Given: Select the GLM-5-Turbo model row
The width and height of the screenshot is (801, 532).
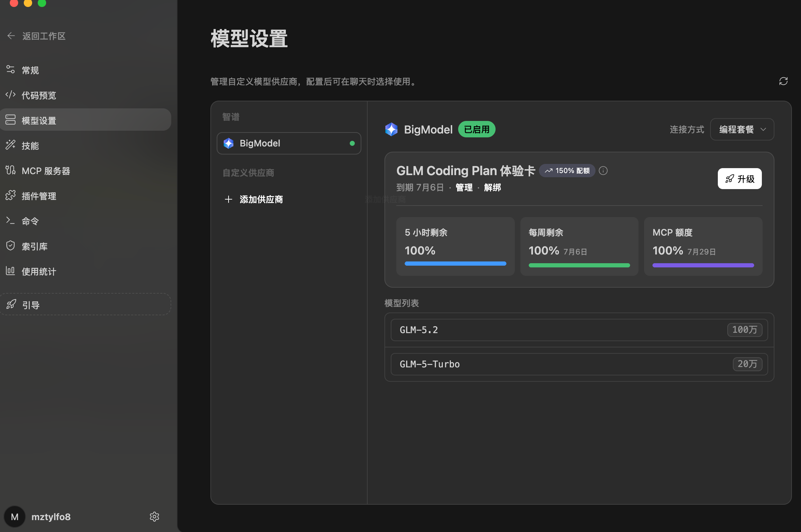Looking at the screenshot, I should (x=579, y=364).
